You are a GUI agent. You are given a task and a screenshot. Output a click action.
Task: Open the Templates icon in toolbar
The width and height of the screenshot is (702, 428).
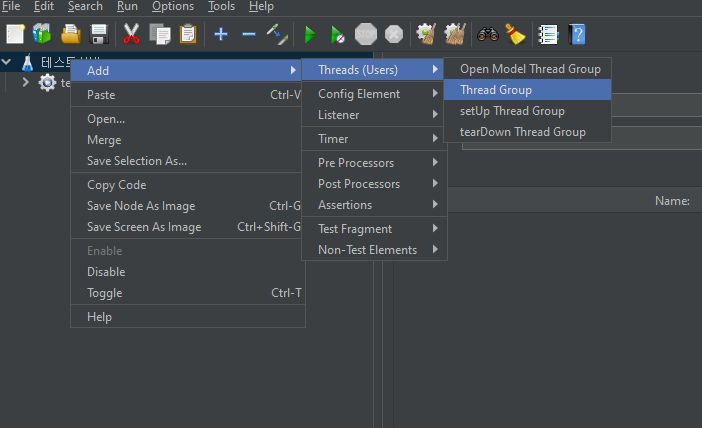42,34
